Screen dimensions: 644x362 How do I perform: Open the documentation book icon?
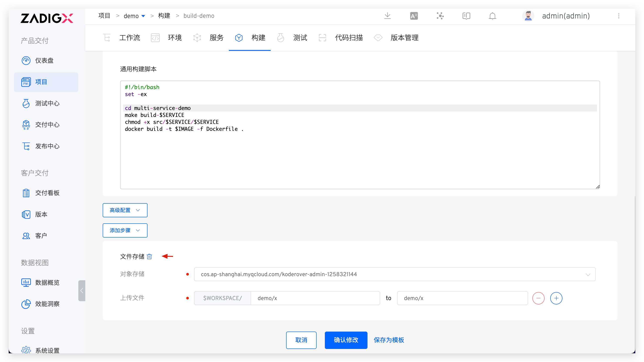(x=466, y=16)
